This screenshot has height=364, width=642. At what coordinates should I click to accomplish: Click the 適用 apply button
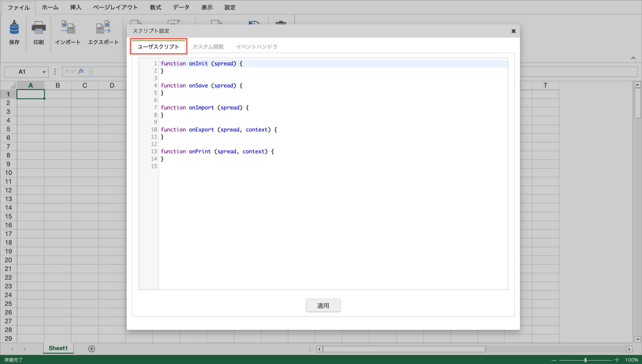pyautogui.click(x=323, y=306)
